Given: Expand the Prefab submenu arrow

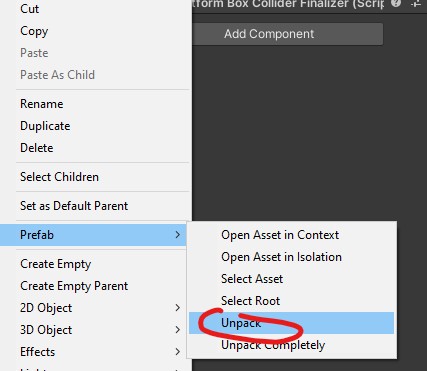Looking at the screenshot, I should [178, 235].
